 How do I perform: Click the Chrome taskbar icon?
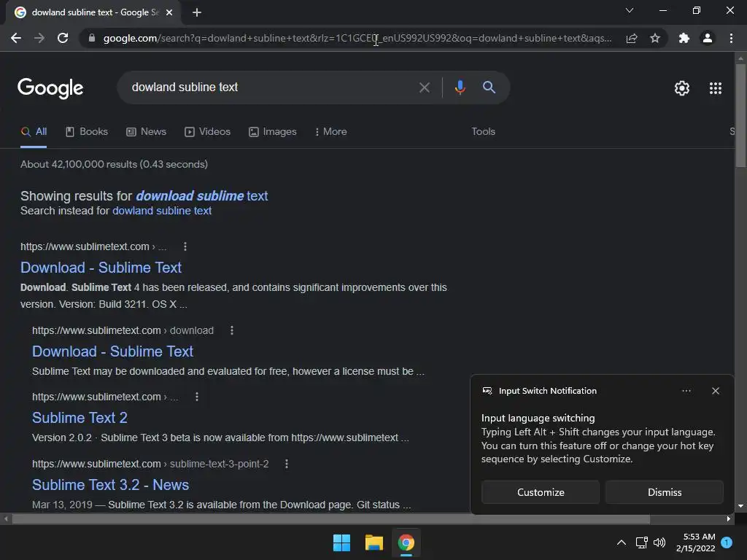coord(406,542)
